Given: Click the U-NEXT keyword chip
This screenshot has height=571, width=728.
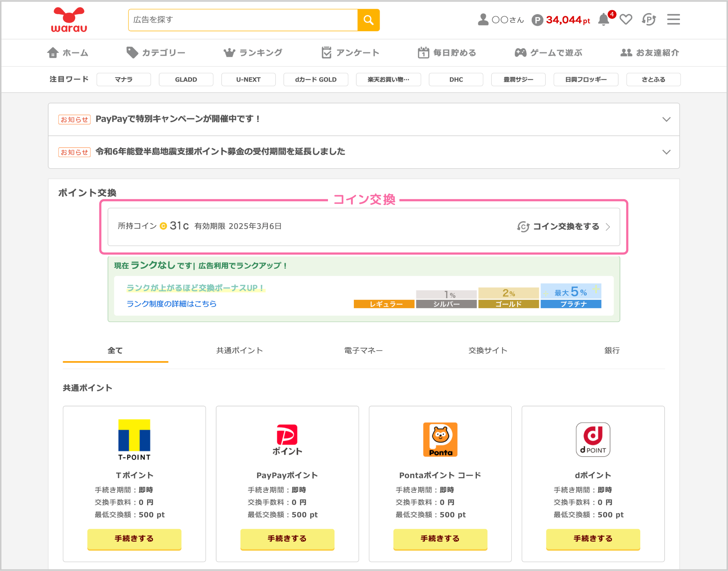Looking at the screenshot, I should pyautogui.click(x=248, y=79).
